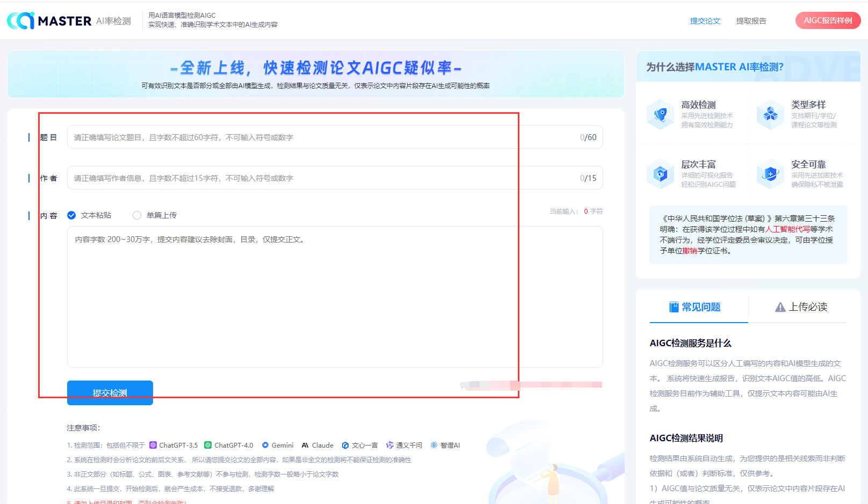Switch to the 上传必读 tab

pos(801,307)
